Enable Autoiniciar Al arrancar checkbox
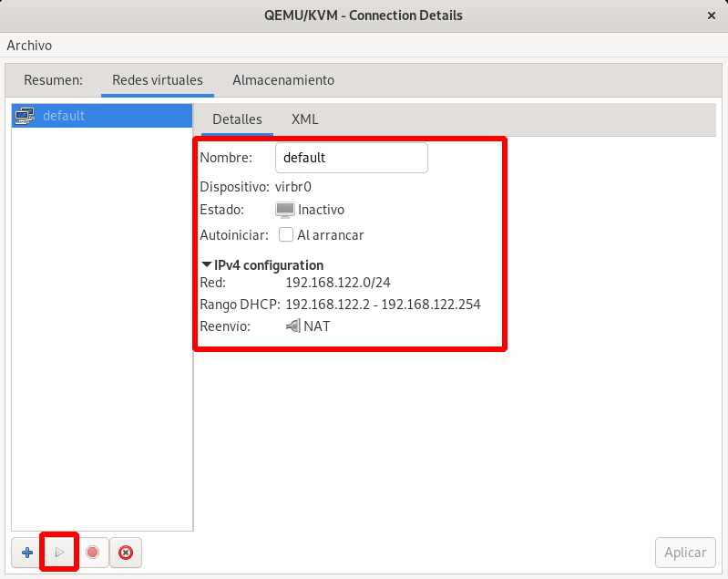 click(286, 234)
